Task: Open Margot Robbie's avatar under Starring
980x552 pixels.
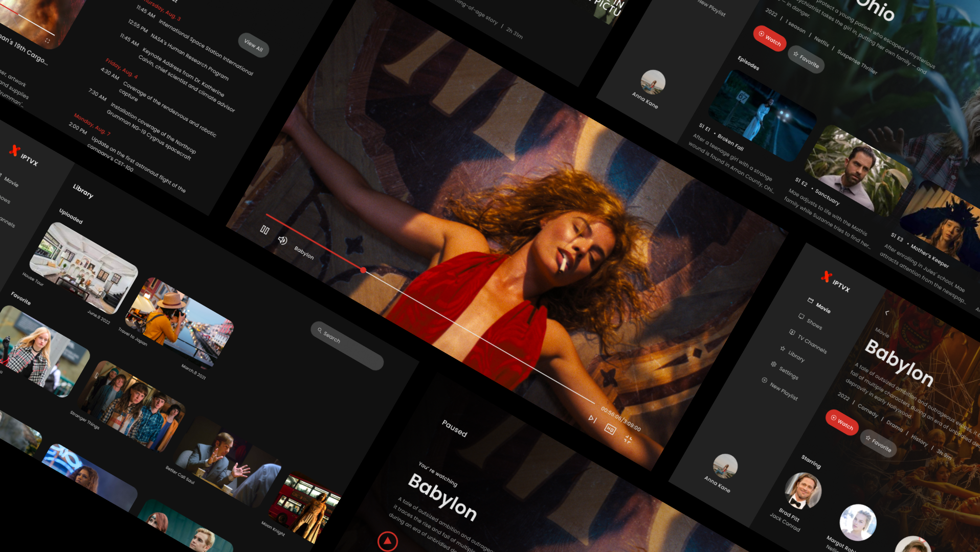Action: [858, 522]
